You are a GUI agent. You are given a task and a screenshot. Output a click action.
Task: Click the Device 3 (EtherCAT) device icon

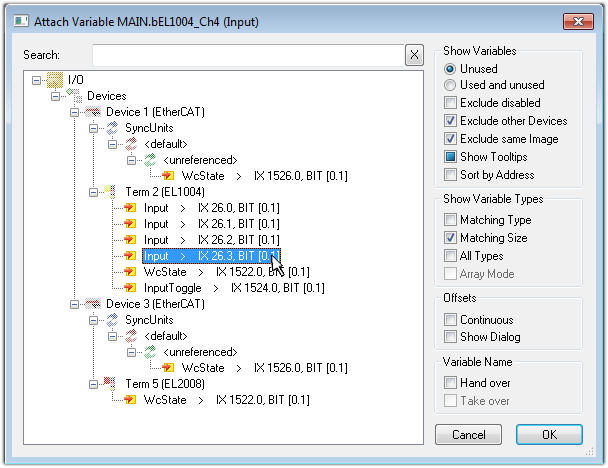[x=93, y=304]
